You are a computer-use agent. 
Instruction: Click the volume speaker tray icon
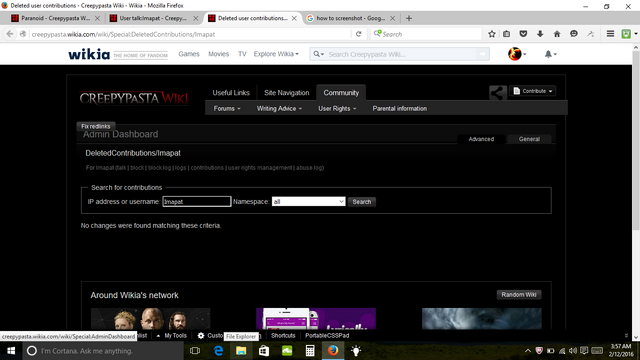click(573, 351)
